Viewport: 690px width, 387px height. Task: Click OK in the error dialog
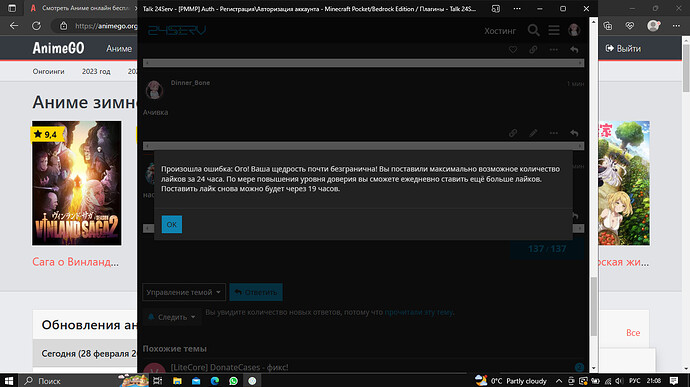(x=172, y=225)
